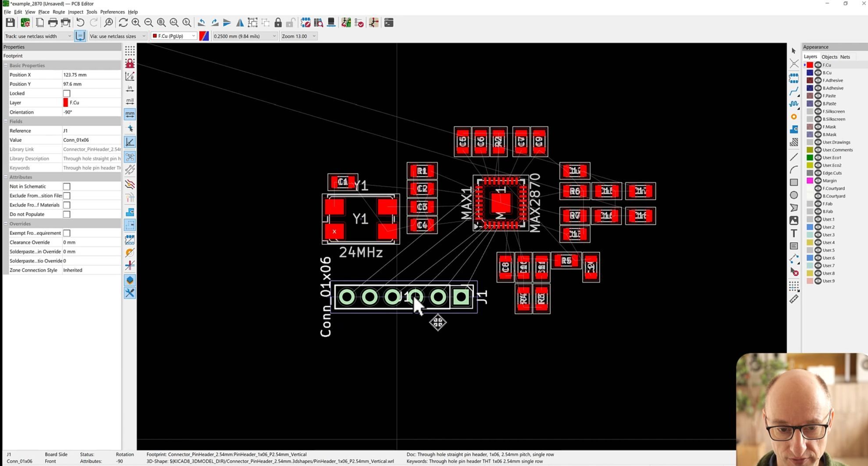
Task: Select the Add Text tool
Action: (794, 233)
